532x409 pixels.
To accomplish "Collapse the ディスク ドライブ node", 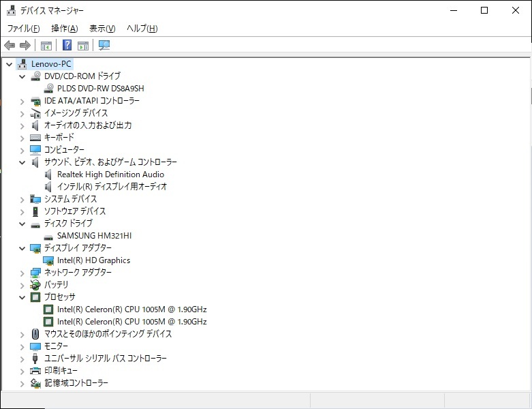I will 22,224.
